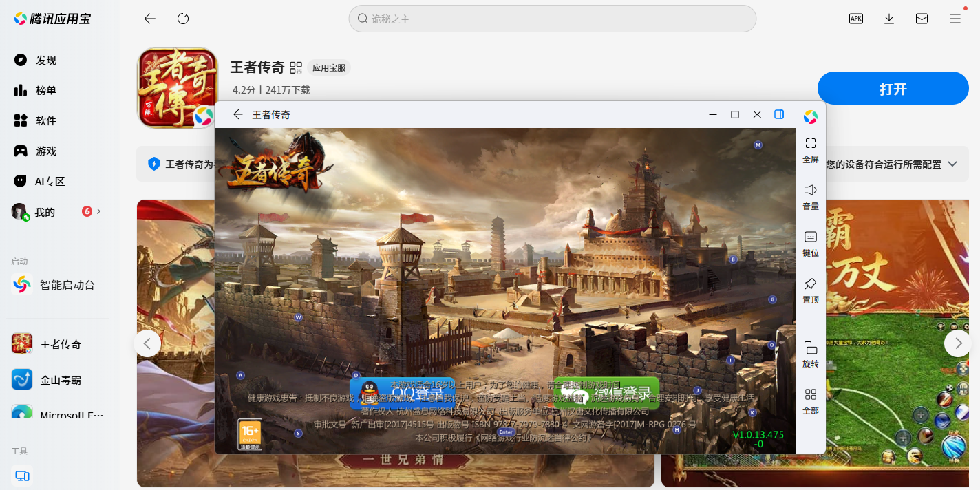Pin the game window with 置顶
Viewport: 980px width, 490px height.
[x=811, y=290]
